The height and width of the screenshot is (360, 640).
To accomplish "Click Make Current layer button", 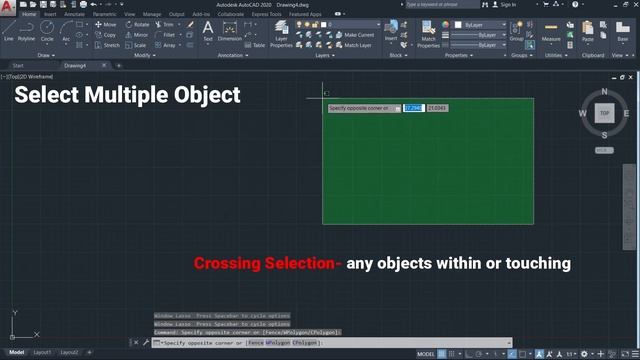I will coord(355,35).
